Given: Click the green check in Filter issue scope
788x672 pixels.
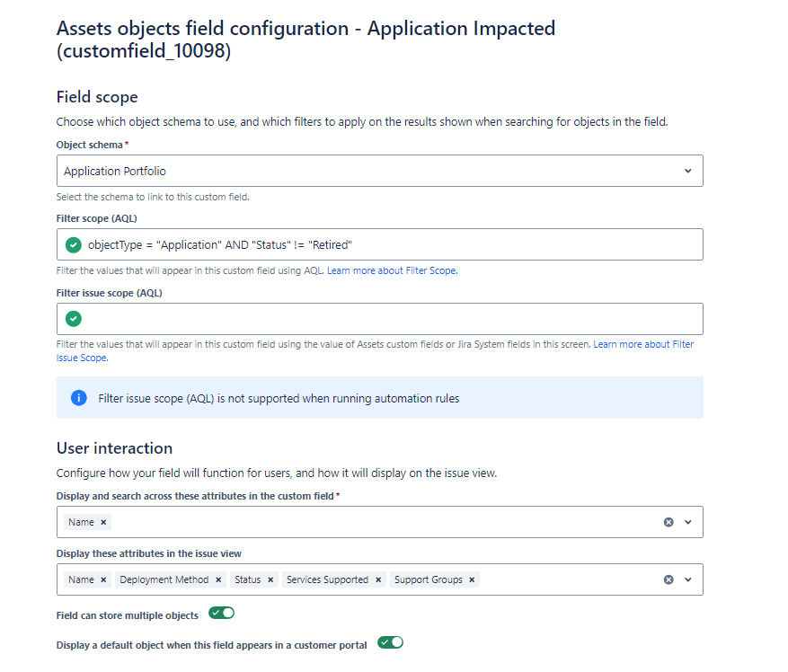Looking at the screenshot, I should 74,319.
